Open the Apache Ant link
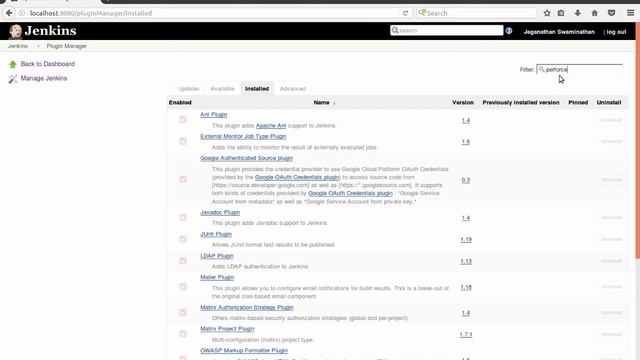The image size is (640, 360). click(x=271, y=126)
